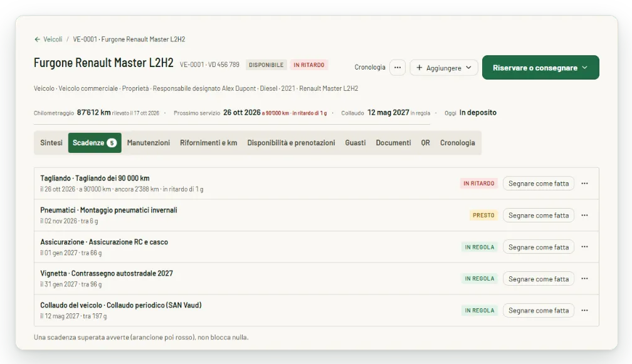Click the back arrow beside Veicoli
Screen dimensions: 632x364
click(x=37, y=39)
